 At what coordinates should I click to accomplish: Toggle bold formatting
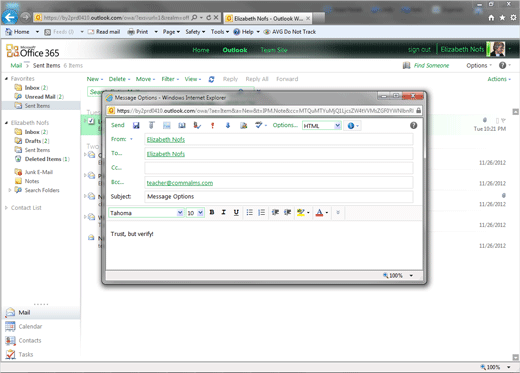coord(212,213)
